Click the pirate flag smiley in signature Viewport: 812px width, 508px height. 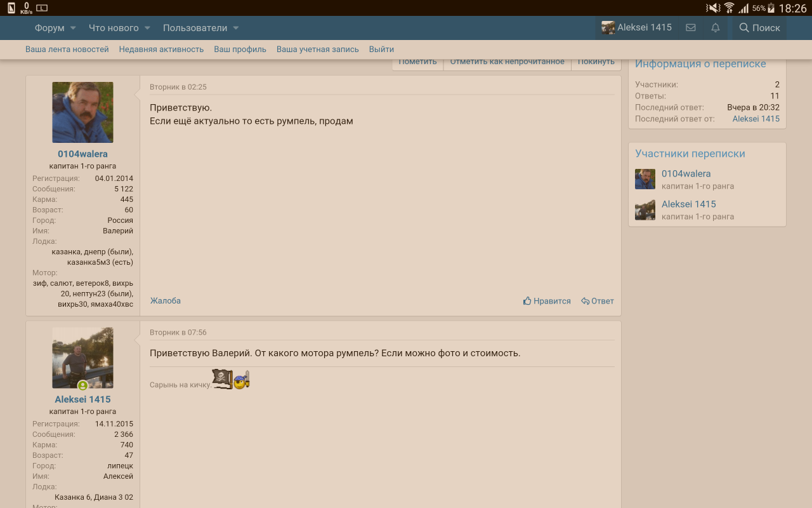[222, 379]
